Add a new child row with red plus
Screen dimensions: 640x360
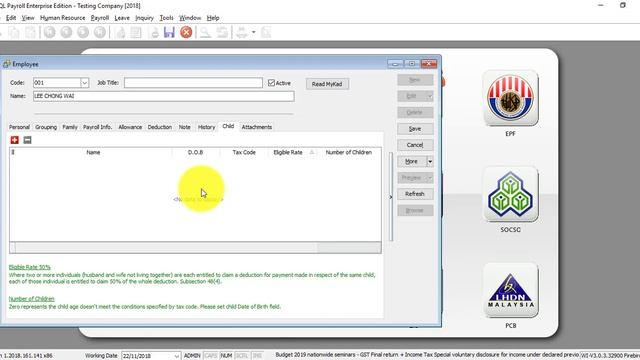[15, 140]
